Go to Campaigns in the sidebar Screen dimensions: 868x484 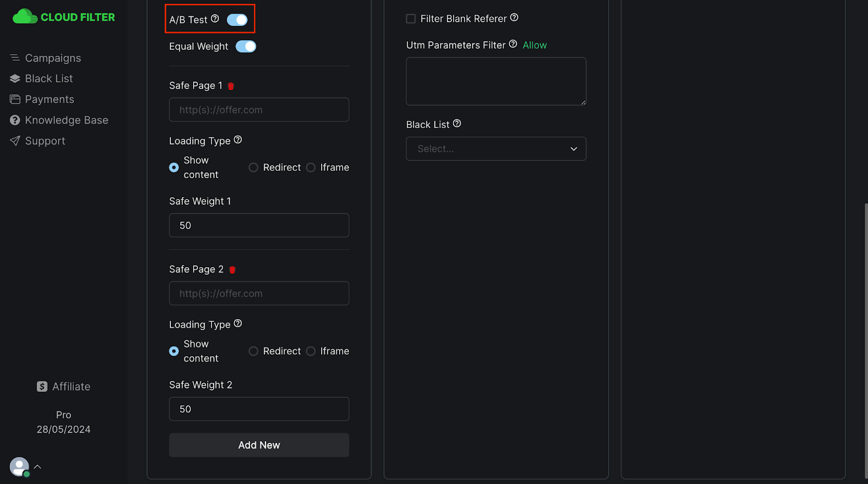(53, 58)
